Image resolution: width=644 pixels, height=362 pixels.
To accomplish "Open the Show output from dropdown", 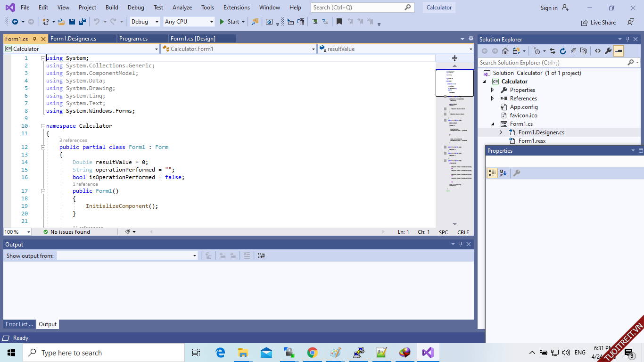I will 194,255.
